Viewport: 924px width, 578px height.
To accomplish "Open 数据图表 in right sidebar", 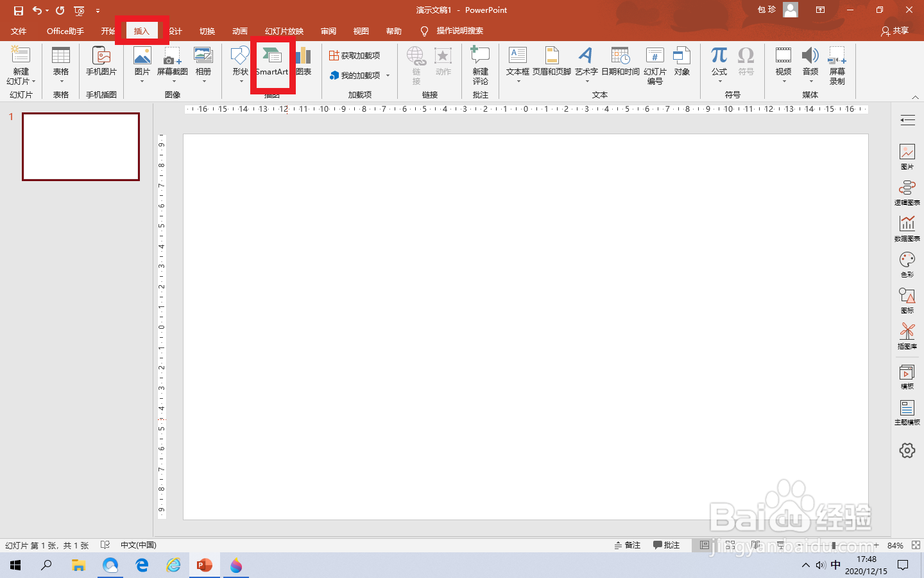I will 907,229.
